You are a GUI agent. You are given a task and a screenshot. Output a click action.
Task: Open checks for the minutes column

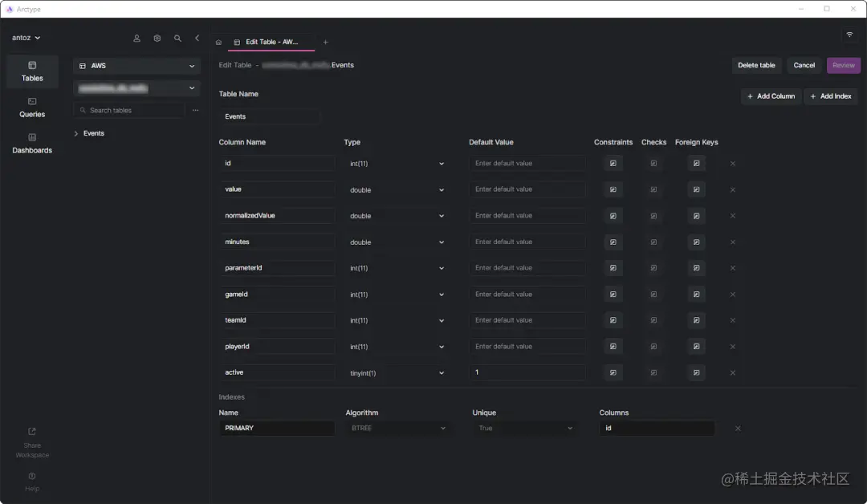click(653, 242)
